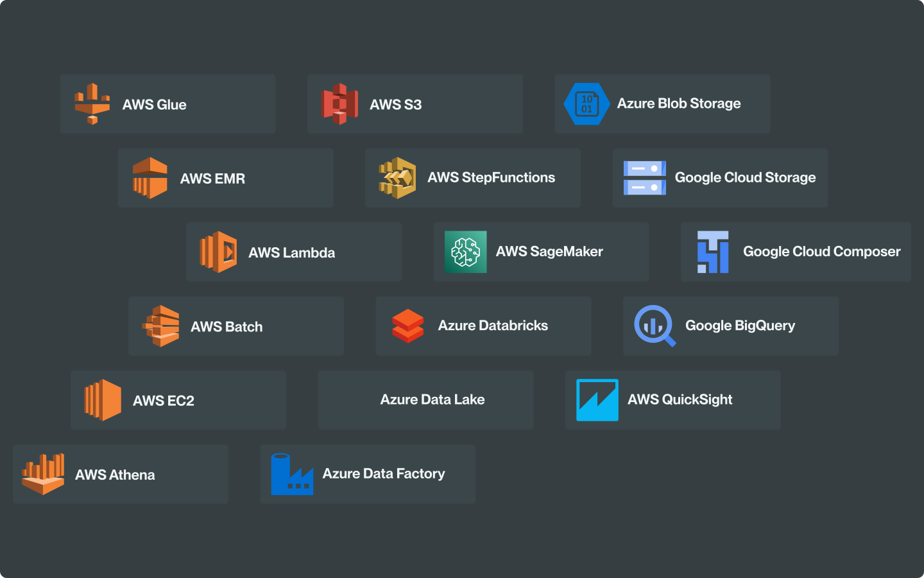Click the AWS Lambda card
This screenshot has width=924, height=578.
293,252
